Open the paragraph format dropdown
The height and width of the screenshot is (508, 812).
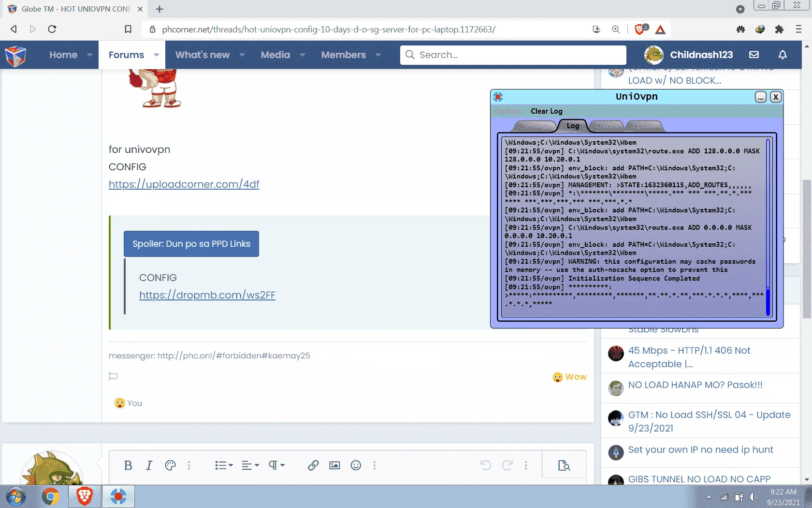tap(276, 465)
